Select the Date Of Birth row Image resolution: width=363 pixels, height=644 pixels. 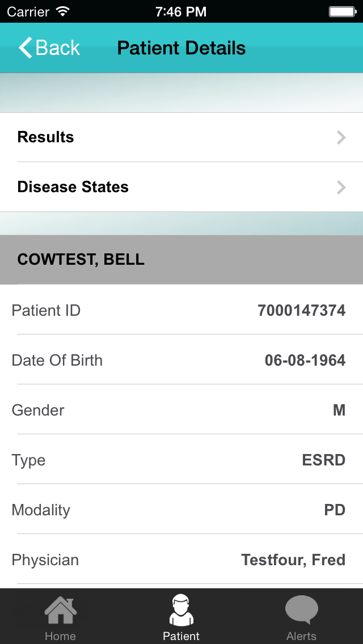(181, 360)
